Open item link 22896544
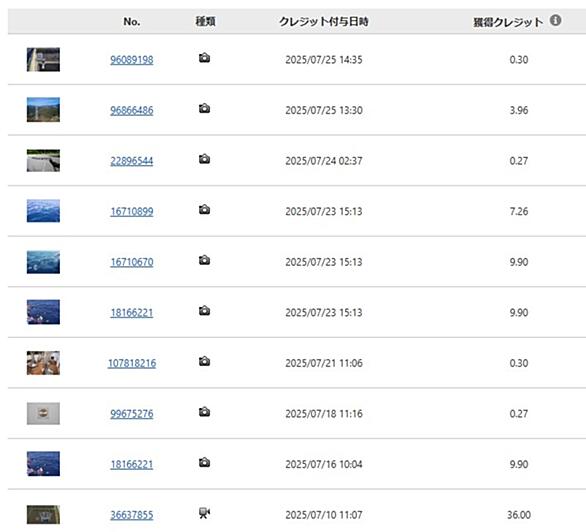 coord(132,161)
